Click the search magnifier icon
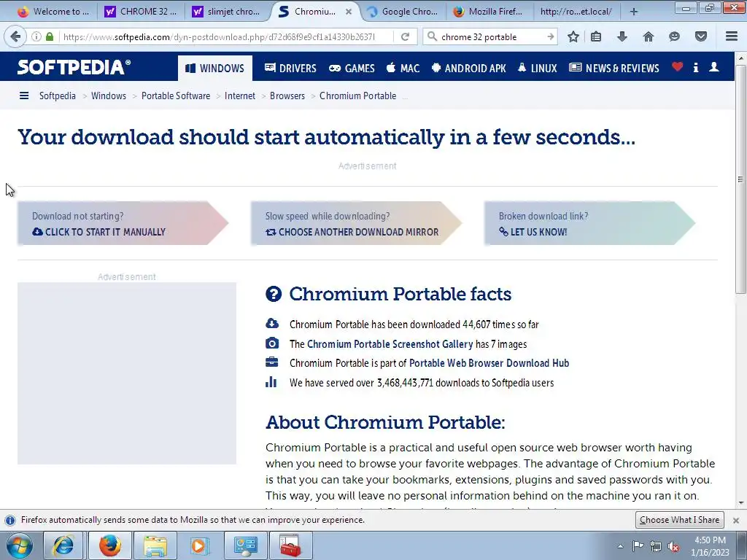This screenshot has height=560, width=747. (x=432, y=36)
